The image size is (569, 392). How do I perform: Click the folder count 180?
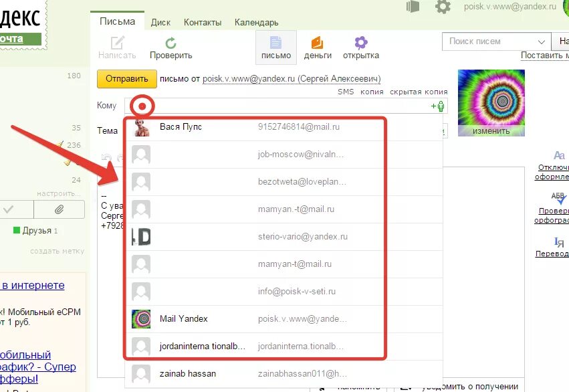(74, 76)
